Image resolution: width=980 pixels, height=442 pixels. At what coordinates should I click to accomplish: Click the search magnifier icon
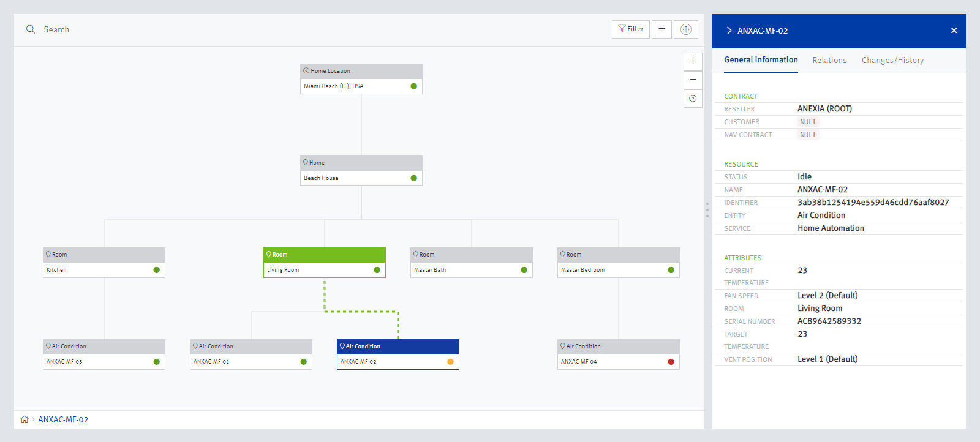pos(31,29)
